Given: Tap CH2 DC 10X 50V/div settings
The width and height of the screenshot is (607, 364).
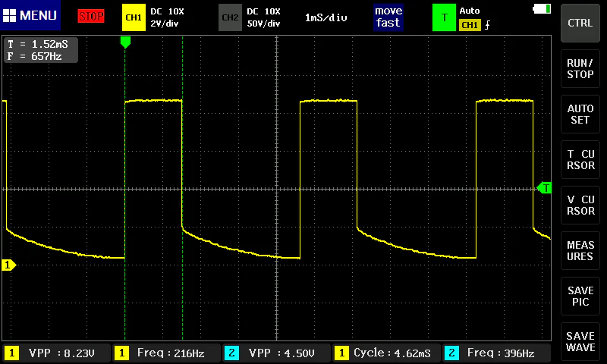Looking at the screenshot, I should (x=263, y=17).
